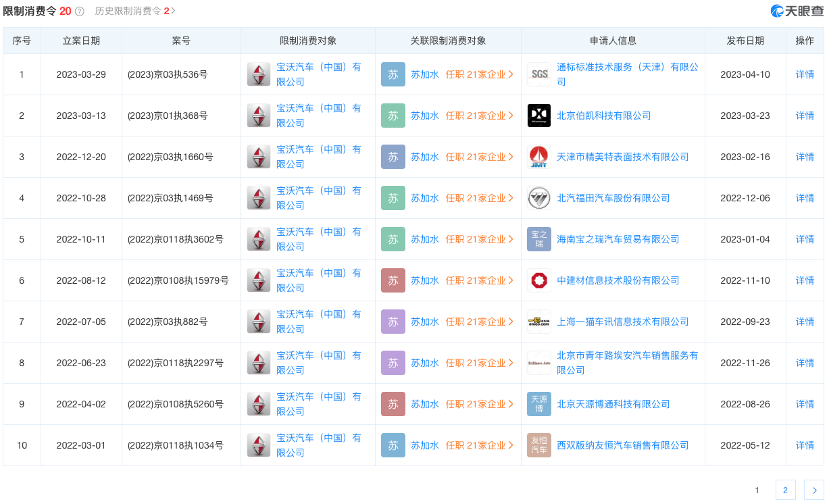Click the logo for 北京伯凯科技有限公司
This screenshot has height=504, width=829.
tap(539, 116)
